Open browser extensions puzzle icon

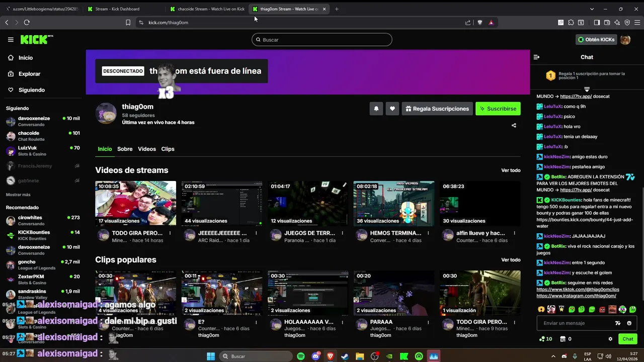point(571,22)
